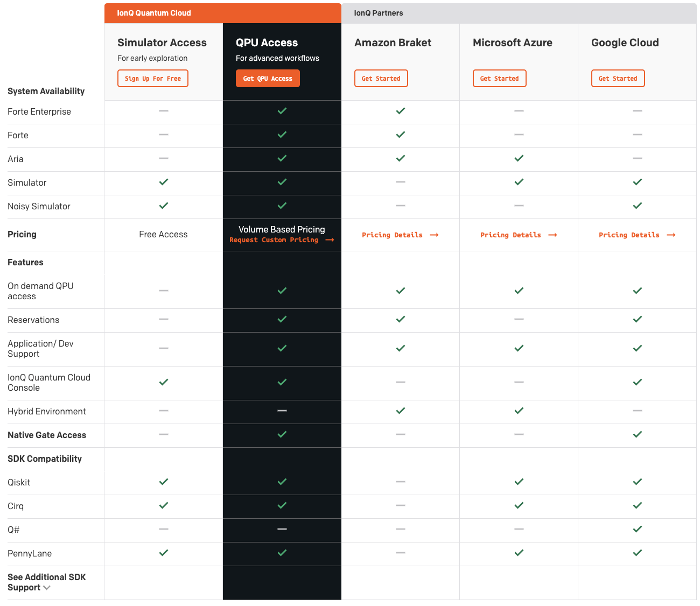Click Get Started under Amazon Braket
The height and width of the screenshot is (606, 700).
coord(381,79)
